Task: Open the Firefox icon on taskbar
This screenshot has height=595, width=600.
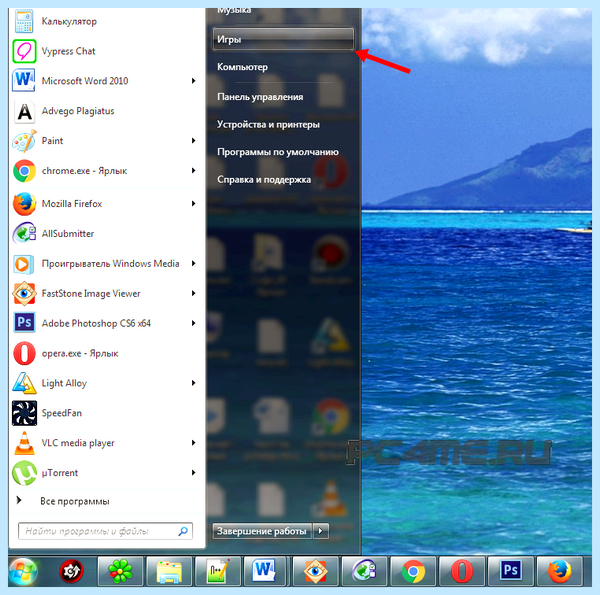Action: tap(559, 571)
